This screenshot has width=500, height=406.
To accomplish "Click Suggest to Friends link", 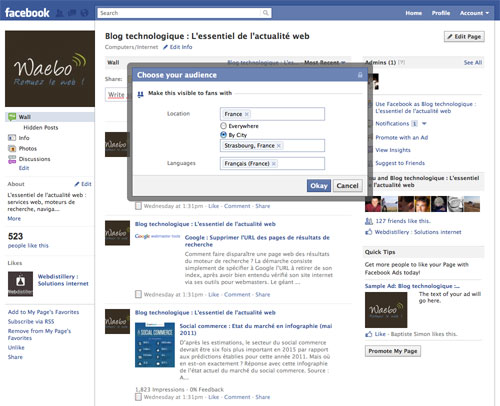I will tap(400, 163).
